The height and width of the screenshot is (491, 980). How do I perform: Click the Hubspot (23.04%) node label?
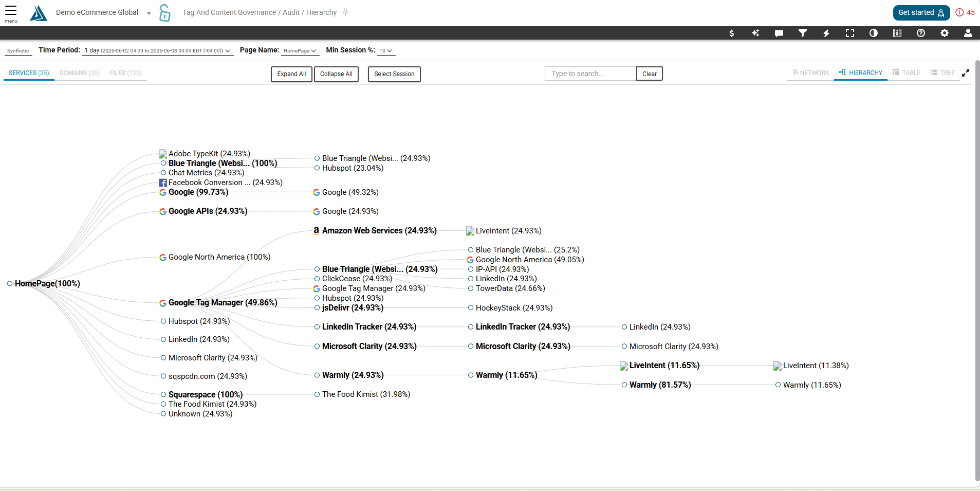(x=353, y=168)
